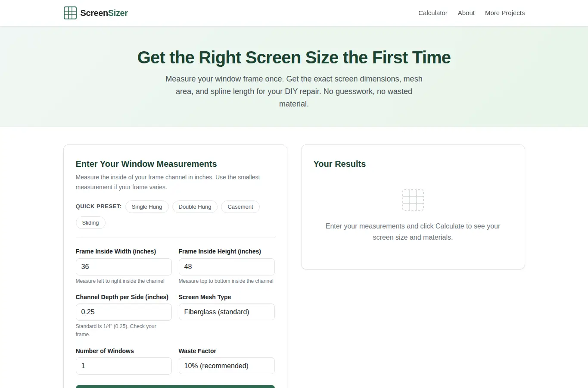Screen dimensions: 588x388
Task: Select the Casement preset
Action: 240,207
